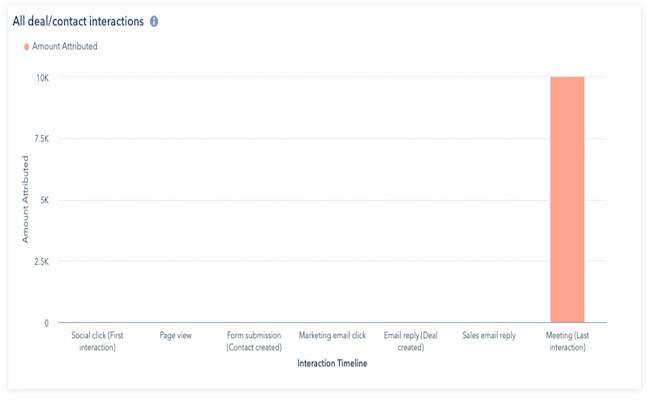The width and height of the screenshot is (650, 402).
Task: Toggle the Amount Attributed legend series label
Action: click(x=65, y=47)
